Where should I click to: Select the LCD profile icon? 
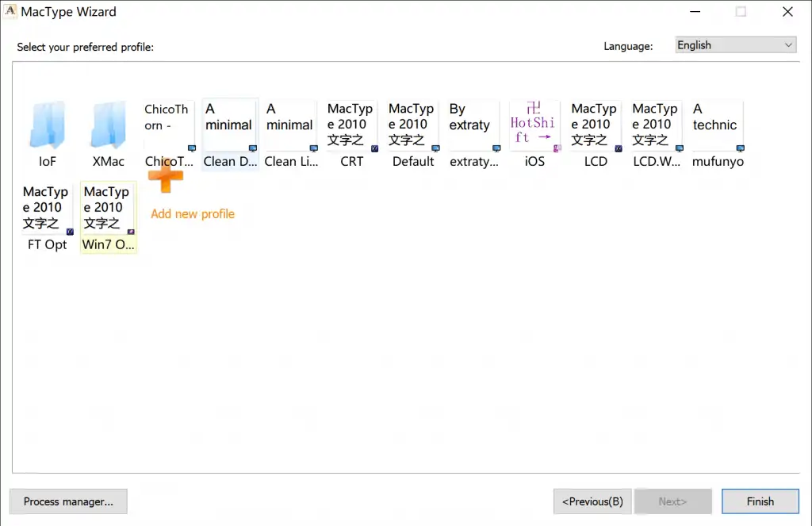click(595, 123)
